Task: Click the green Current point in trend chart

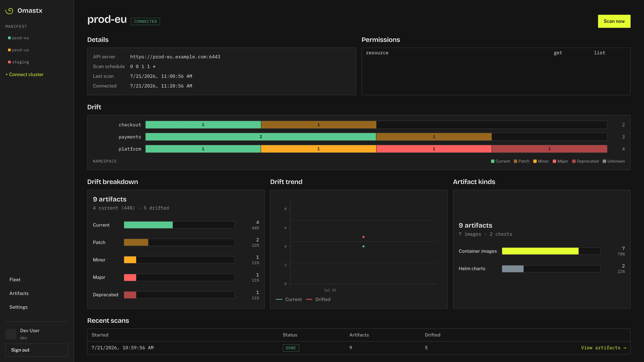Action: 363,246
